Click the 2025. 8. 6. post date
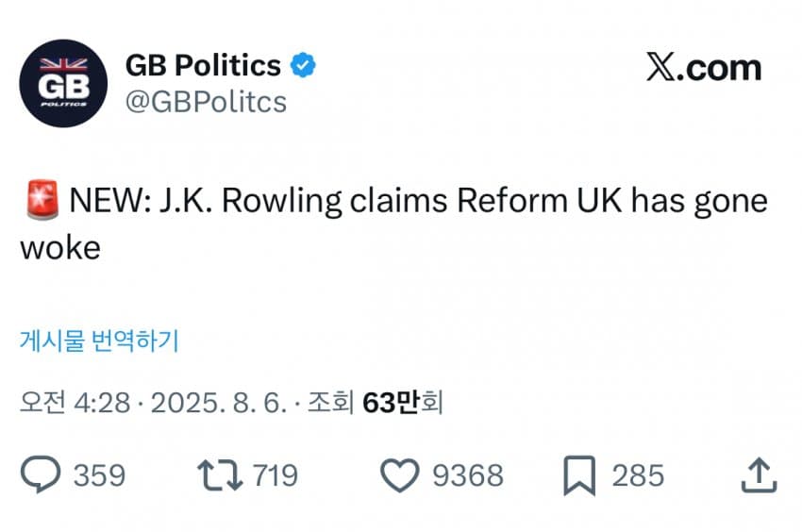 (215, 403)
